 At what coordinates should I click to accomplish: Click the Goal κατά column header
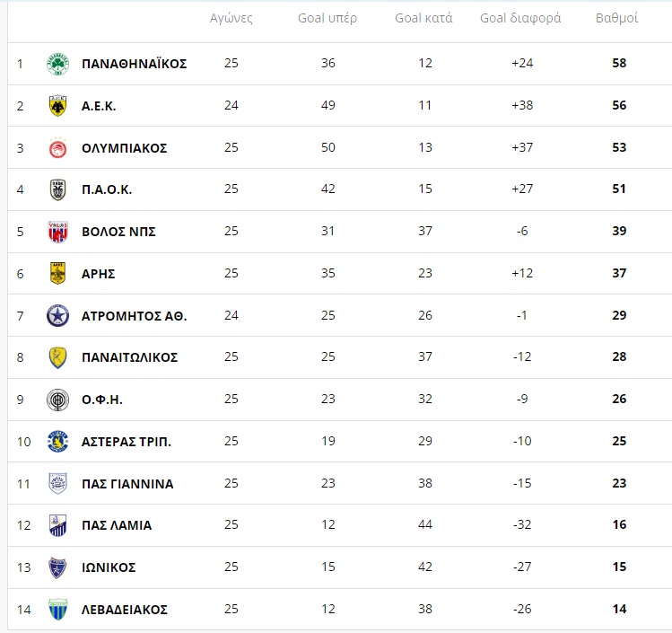point(423,18)
